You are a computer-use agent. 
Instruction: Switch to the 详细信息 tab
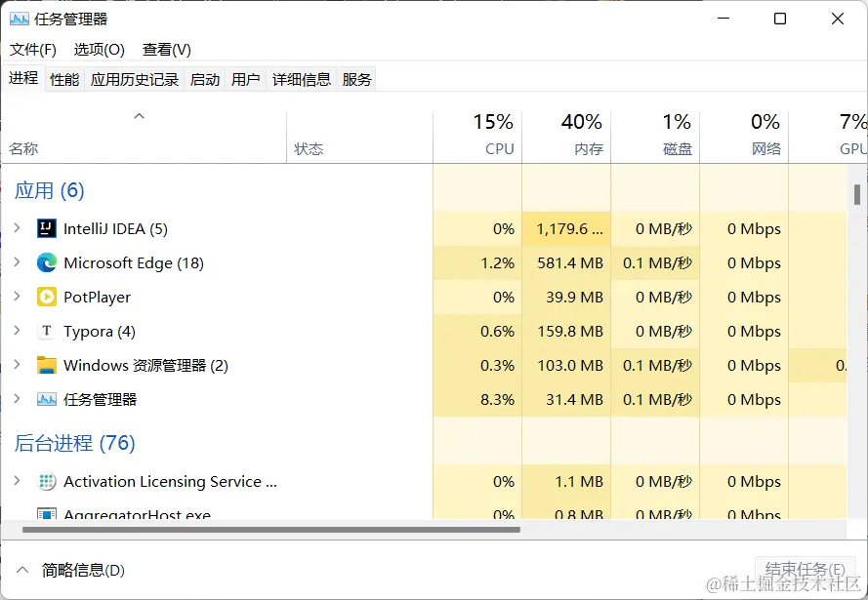point(301,80)
